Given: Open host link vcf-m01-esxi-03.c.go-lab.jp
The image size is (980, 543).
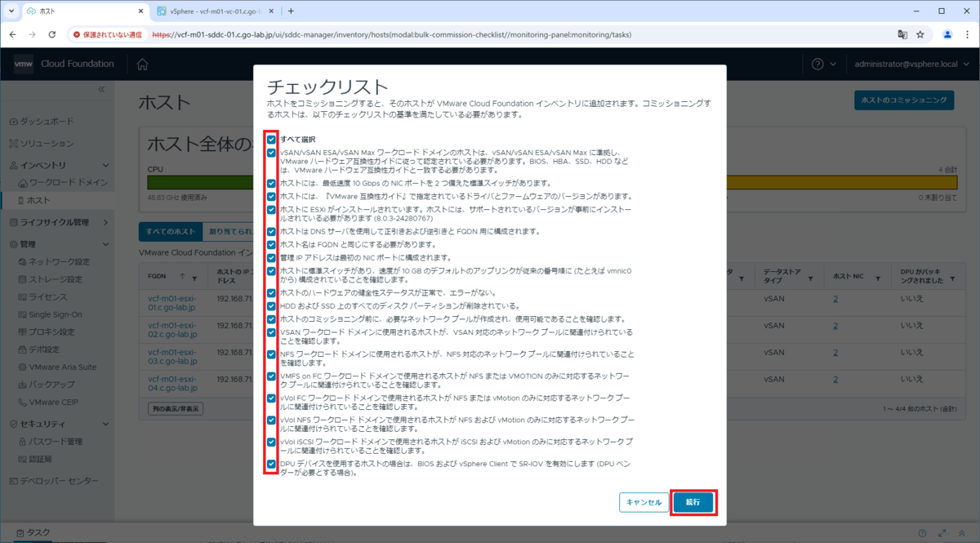Looking at the screenshot, I should click(x=172, y=356).
